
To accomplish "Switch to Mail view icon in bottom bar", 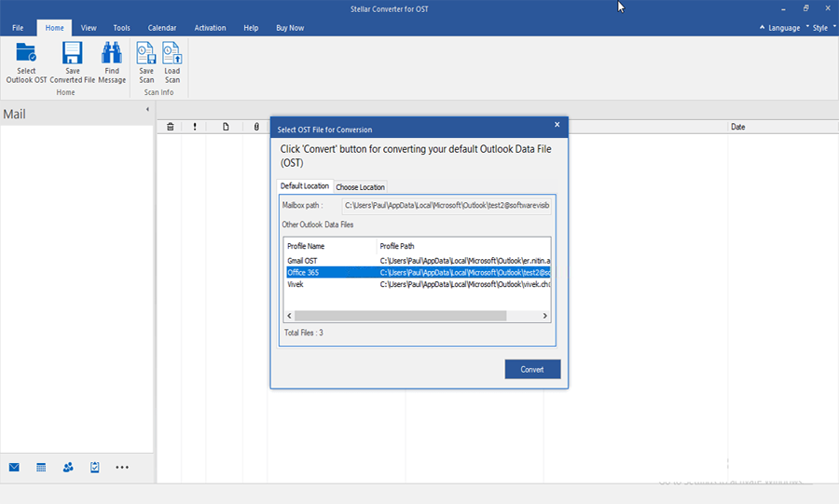I will (x=14, y=467).
